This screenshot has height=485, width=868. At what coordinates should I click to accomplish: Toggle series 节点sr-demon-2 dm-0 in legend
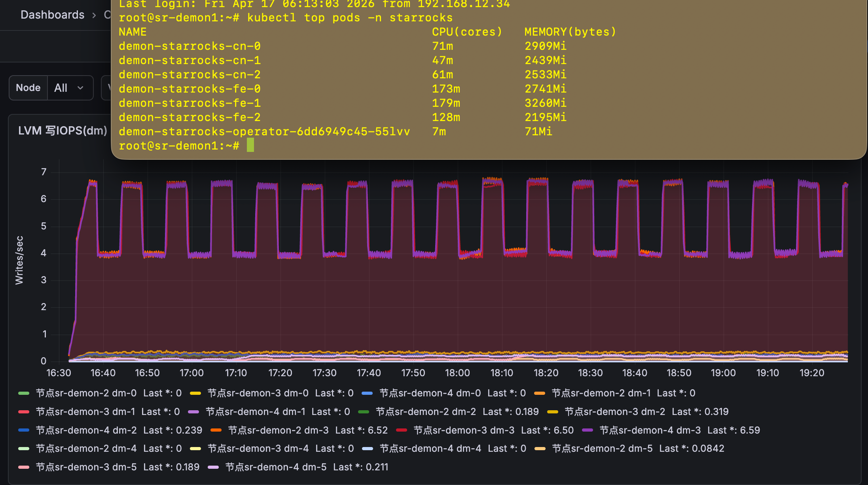pyautogui.click(x=86, y=393)
